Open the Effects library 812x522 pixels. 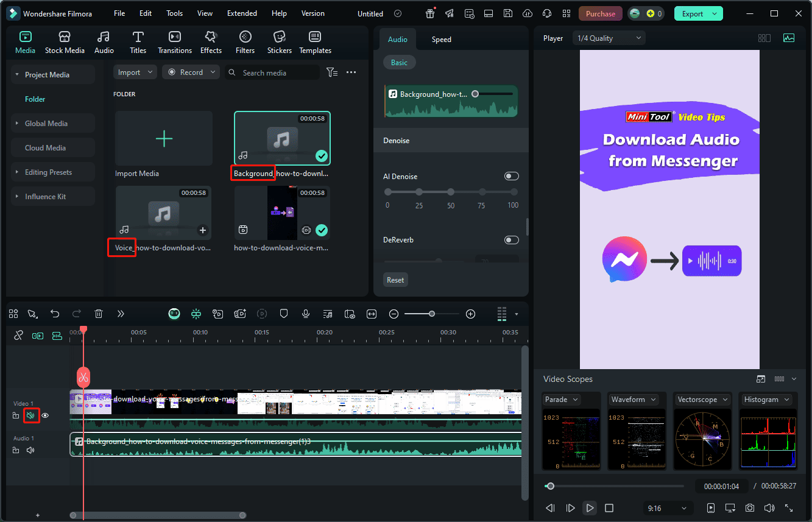tap(211, 43)
